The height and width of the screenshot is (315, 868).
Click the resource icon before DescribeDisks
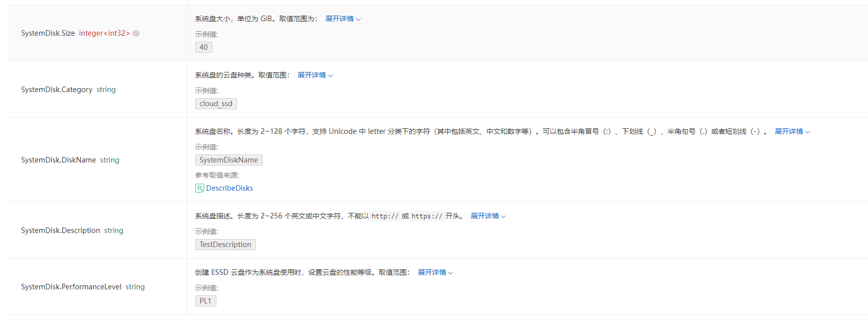click(x=199, y=188)
